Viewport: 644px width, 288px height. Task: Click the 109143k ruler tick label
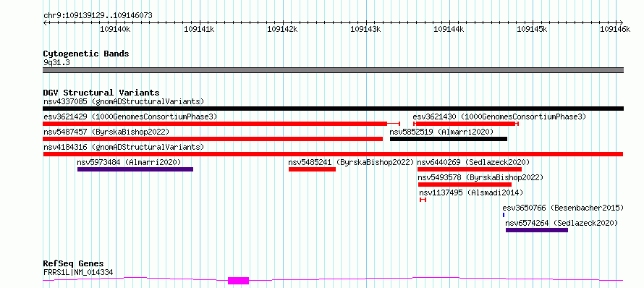(x=365, y=29)
